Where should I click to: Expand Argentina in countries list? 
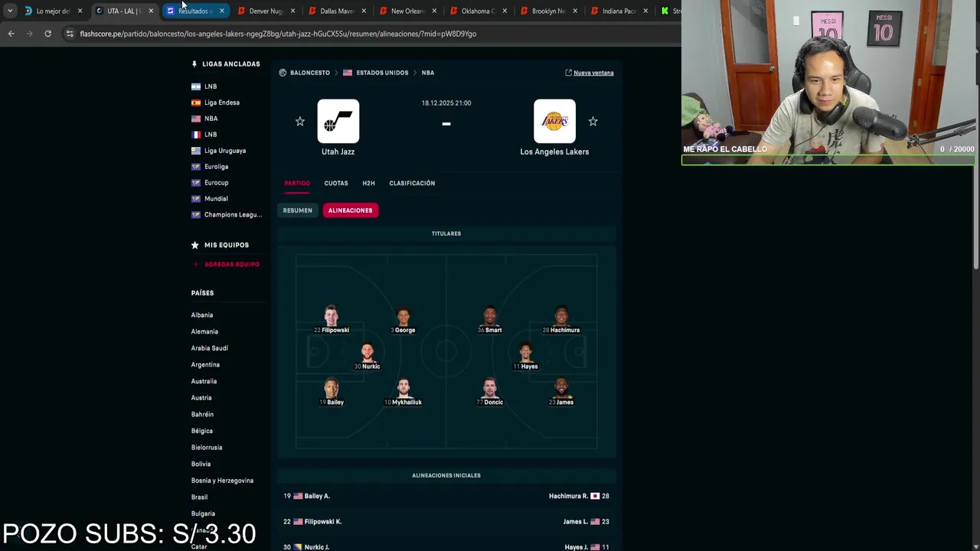[x=205, y=365]
